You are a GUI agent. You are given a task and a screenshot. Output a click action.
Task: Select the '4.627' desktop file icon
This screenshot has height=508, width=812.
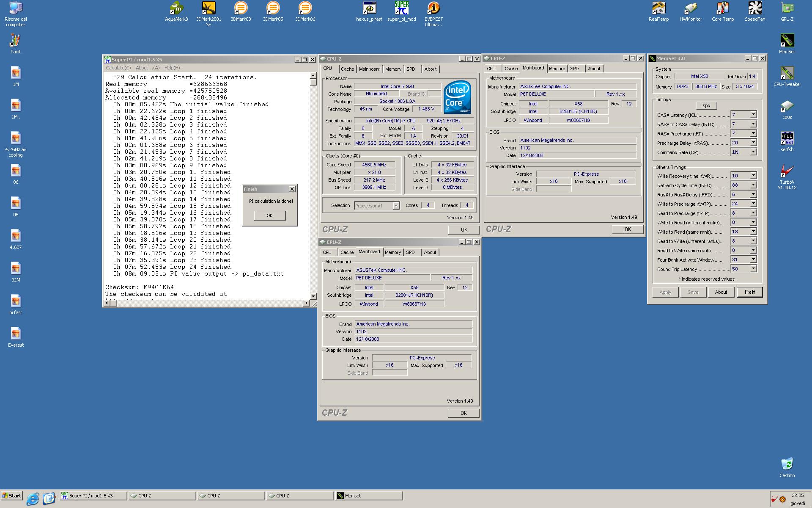point(16,239)
